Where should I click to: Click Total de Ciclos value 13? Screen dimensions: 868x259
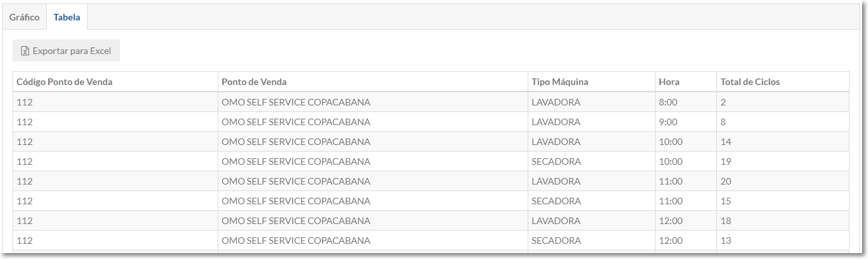pyautogui.click(x=726, y=241)
